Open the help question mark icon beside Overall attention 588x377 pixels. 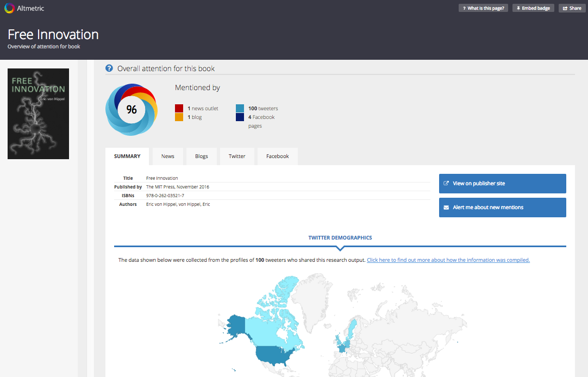109,68
